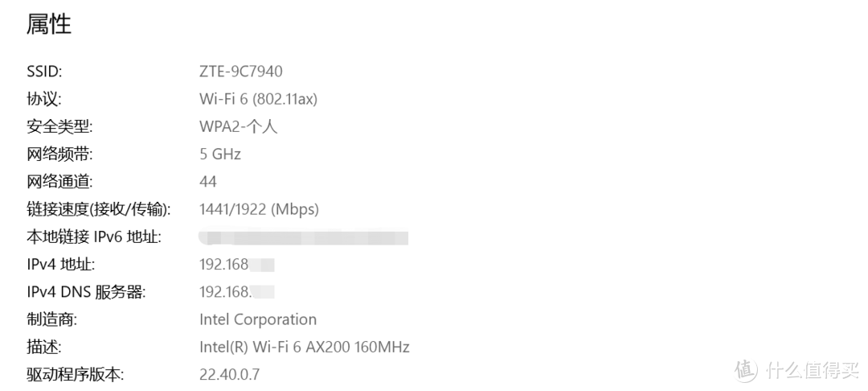Select the Intel Corporation manufacturer value
This screenshot has height=391, width=868.
(257, 319)
